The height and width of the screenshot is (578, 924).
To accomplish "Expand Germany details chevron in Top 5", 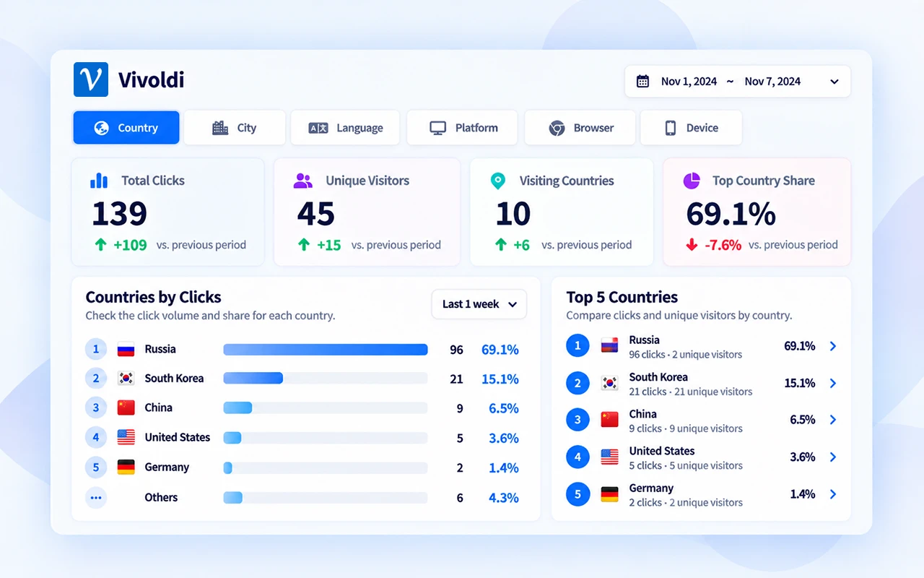I will (x=833, y=494).
